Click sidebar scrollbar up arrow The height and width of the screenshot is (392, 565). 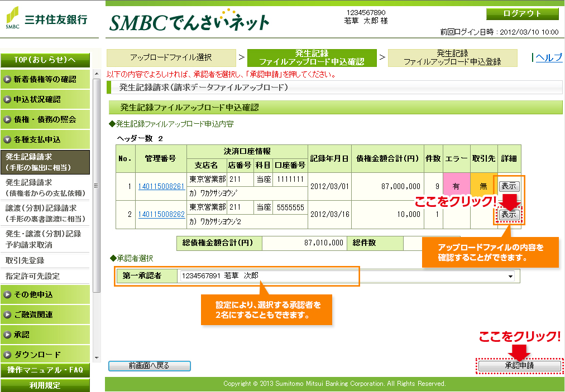coord(96,74)
